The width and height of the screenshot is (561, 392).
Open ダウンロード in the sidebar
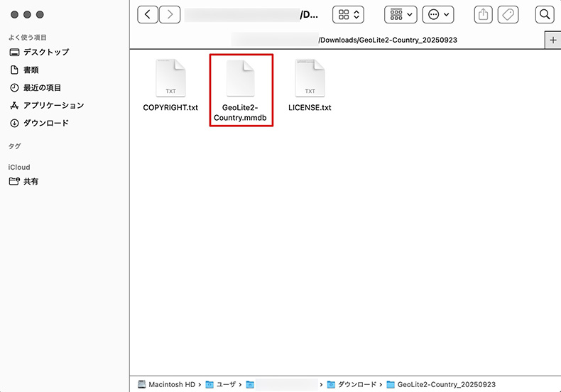[39, 123]
